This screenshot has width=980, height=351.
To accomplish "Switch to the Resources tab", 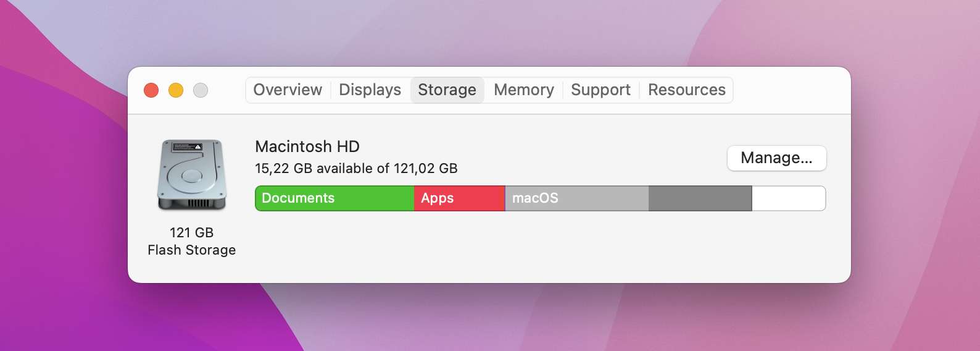I will 687,90.
